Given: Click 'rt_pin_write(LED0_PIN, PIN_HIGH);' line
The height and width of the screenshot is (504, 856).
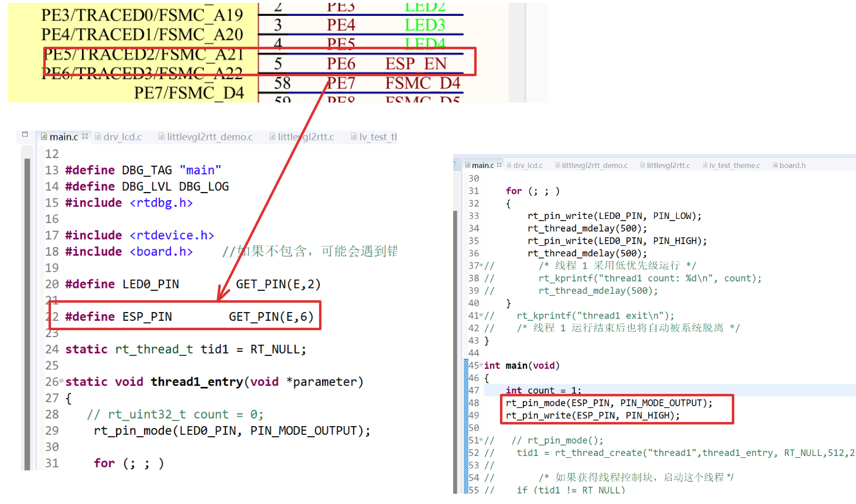Looking at the screenshot, I should tap(617, 241).
